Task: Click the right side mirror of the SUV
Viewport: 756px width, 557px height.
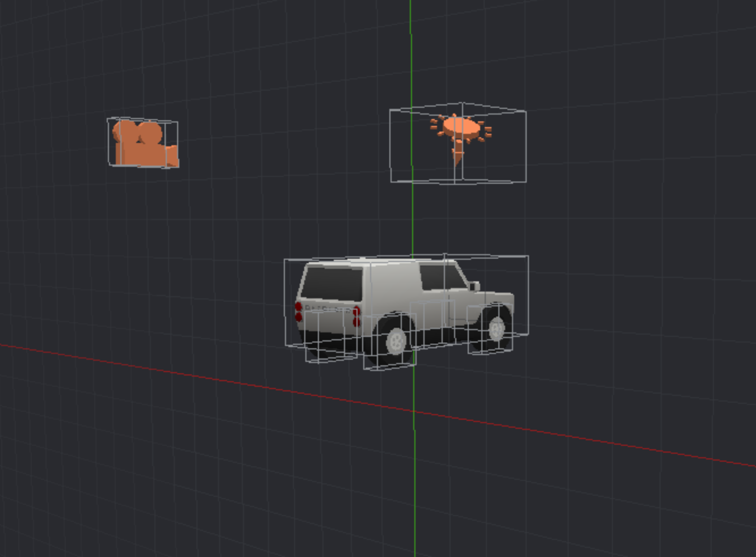Action: 474,285
